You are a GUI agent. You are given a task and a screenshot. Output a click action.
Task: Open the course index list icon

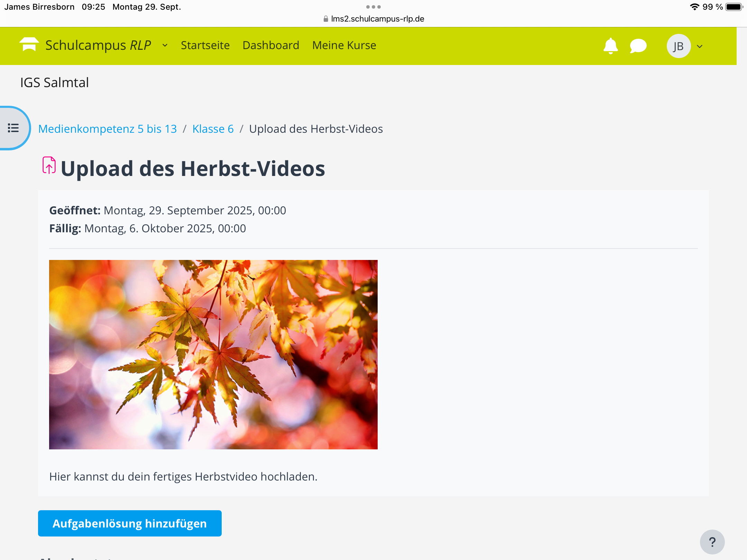[13, 128]
